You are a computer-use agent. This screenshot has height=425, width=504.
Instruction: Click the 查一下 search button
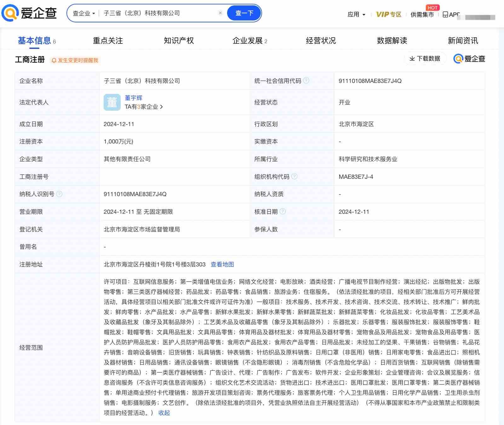[244, 13]
